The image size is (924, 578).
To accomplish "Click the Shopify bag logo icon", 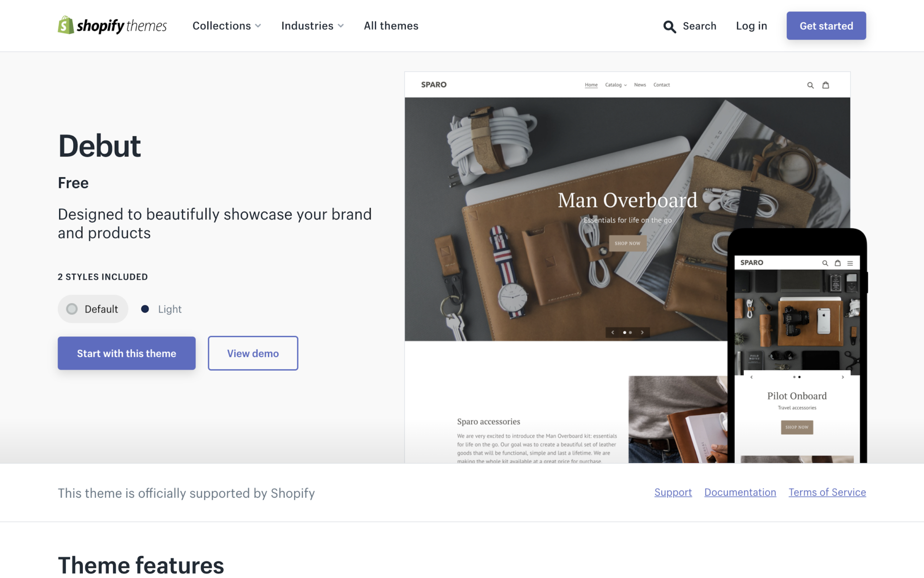I will [66, 25].
